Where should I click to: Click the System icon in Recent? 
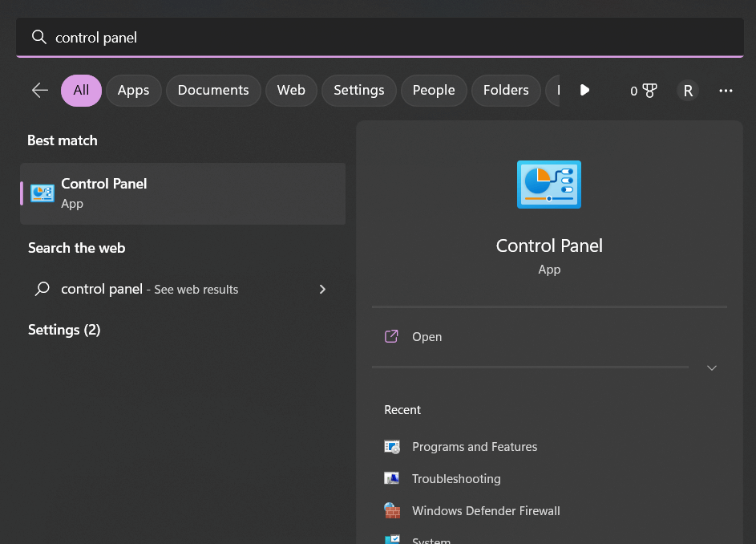point(392,539)
